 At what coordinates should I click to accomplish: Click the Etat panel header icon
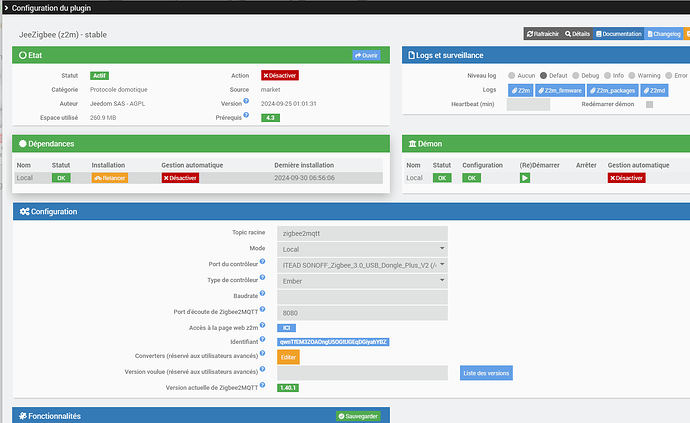tap(22, 55)
